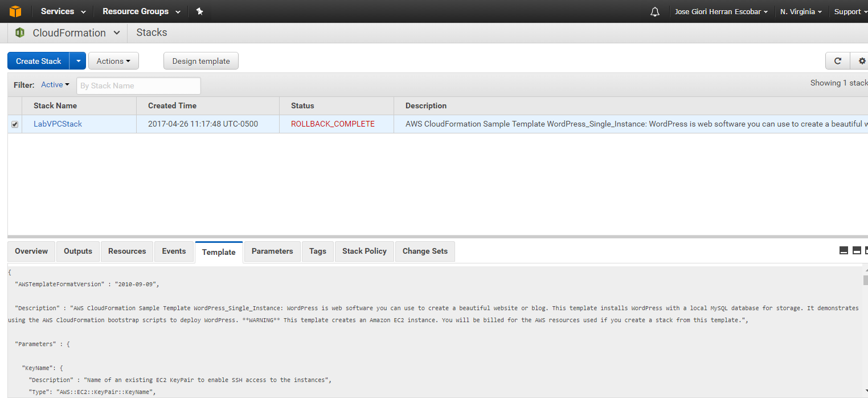This screenshot has height=398, width=868.
Task: Open the N. Virginia region selector
Action: pyautogui.click(x=801, y=11)
